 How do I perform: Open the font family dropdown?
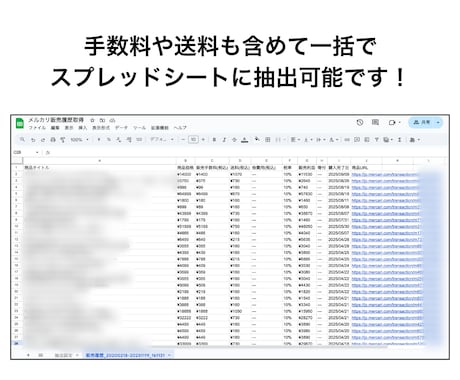(162, 140)
